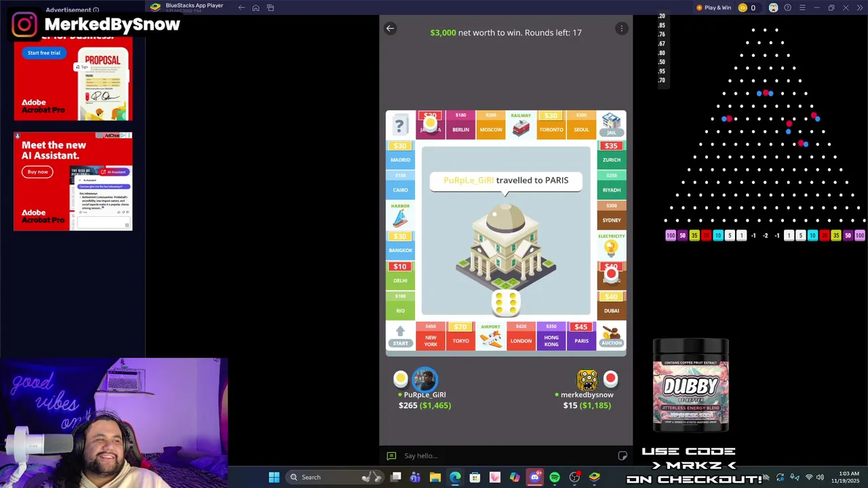Image resolution: width=868 pixels, height=488 pixels.
Task: Select the Electricity lightbulb tile
Action: click(x=612, y=245)
